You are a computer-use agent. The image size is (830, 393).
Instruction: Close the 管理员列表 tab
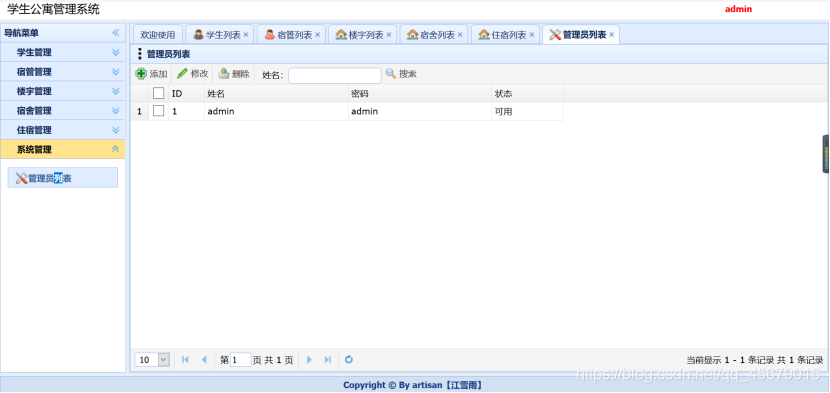(x=611, y=34)
